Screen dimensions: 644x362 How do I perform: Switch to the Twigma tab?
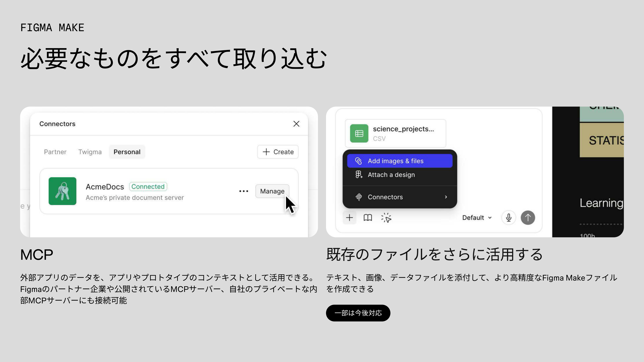(x=90, y=152)
